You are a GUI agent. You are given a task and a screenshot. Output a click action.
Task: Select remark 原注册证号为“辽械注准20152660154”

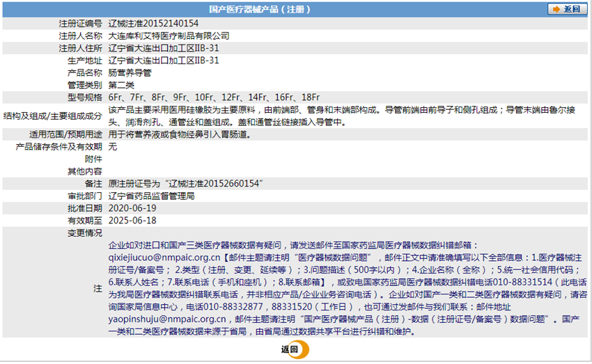coord(186,184)
